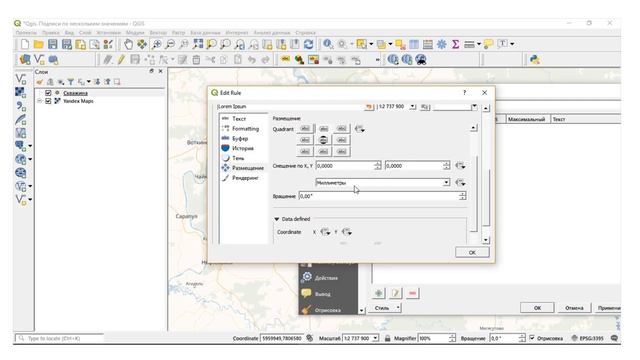Click the Coordinate Y data-defined override icon
This screenshot has width=640, height=360.
[x=347, y=232]
